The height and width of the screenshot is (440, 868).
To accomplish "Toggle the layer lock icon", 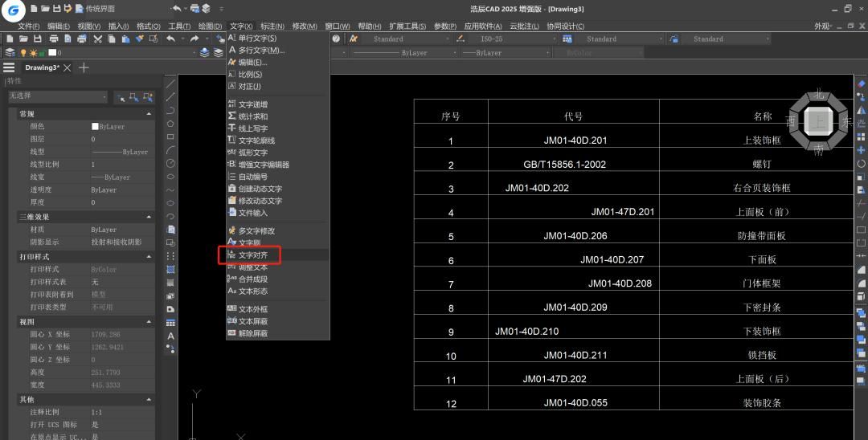I will [x=42, y=53].
